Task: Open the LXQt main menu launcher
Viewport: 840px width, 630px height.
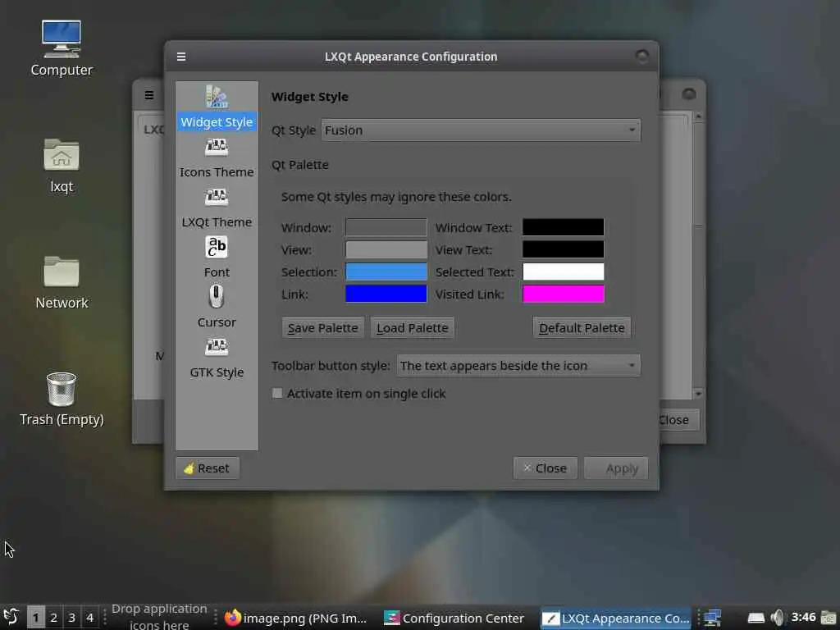Action: (x=11, y=617)
